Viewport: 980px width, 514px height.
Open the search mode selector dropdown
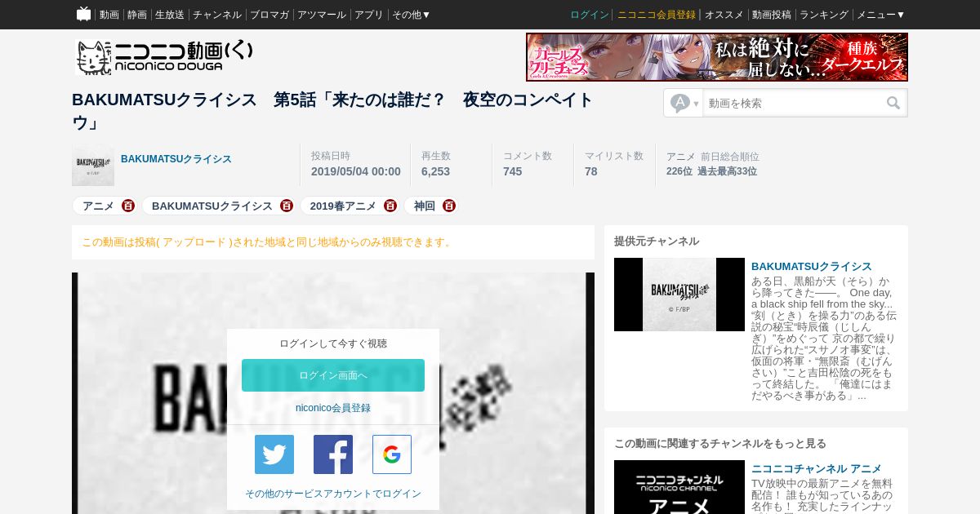coord(684,103)
